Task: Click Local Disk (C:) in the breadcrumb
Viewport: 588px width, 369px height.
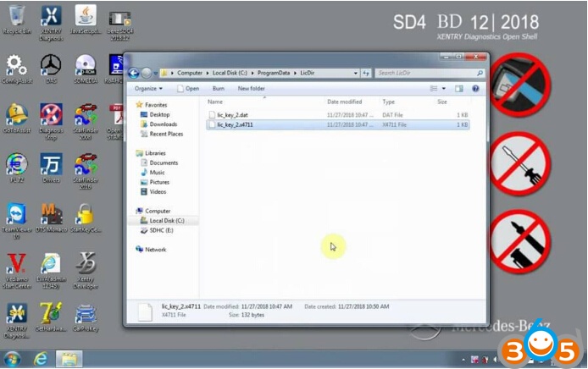Action: [230, 73]
